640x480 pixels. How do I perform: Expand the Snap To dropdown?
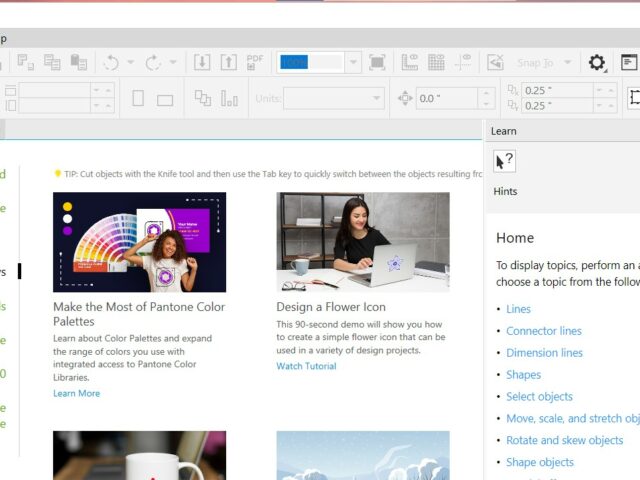point(567,63)
